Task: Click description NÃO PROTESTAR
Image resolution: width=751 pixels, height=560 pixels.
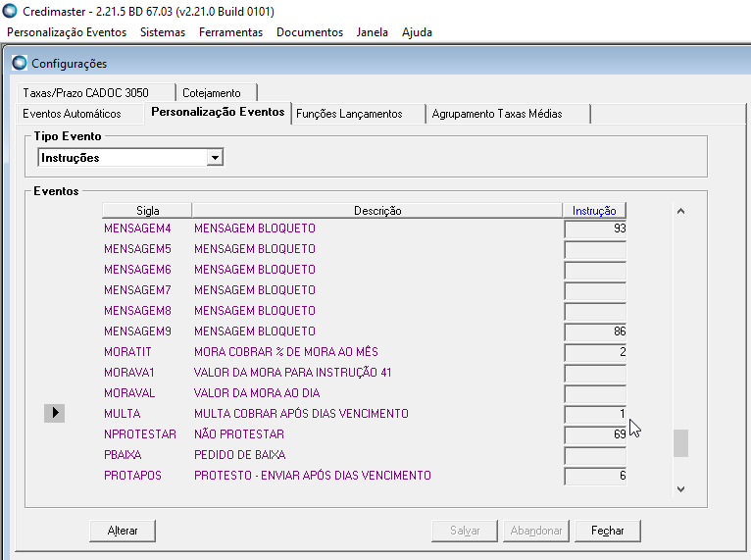Action: pyautogui.click(x=239, y=434)
